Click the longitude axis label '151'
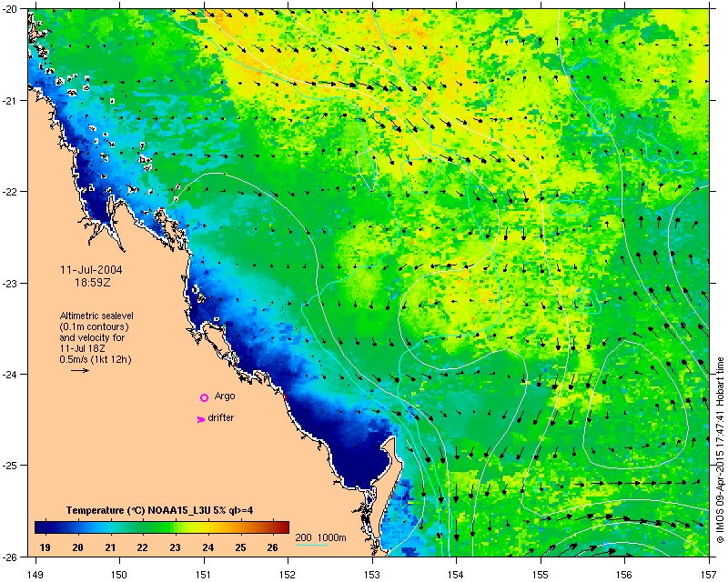The width and height of the screenshot is (728, 582). pyautogui.click(x=204, y=575)
